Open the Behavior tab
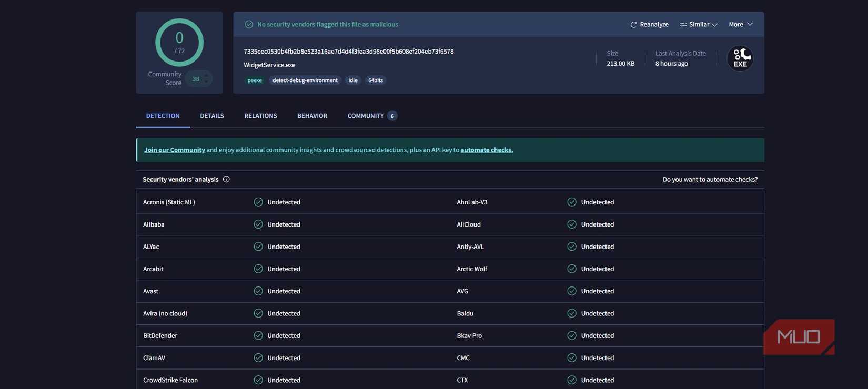The image size is (868, 389). 312,116
